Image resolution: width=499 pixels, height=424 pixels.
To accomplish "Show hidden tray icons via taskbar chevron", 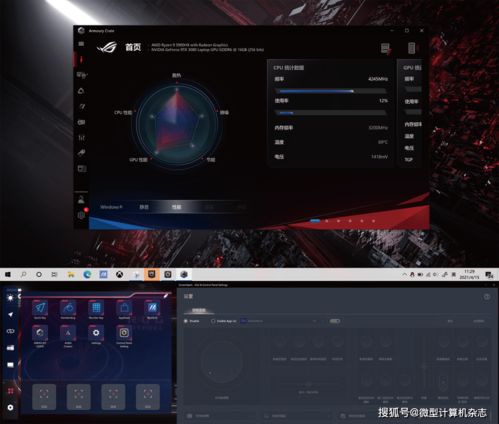I will click(x=404, y=275).
